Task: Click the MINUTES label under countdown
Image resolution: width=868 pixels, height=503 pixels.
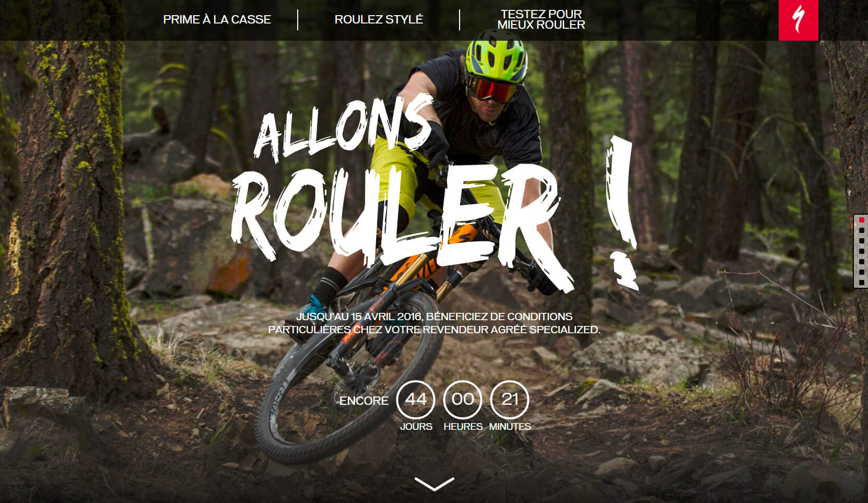Action: click(x=510, y=426)
